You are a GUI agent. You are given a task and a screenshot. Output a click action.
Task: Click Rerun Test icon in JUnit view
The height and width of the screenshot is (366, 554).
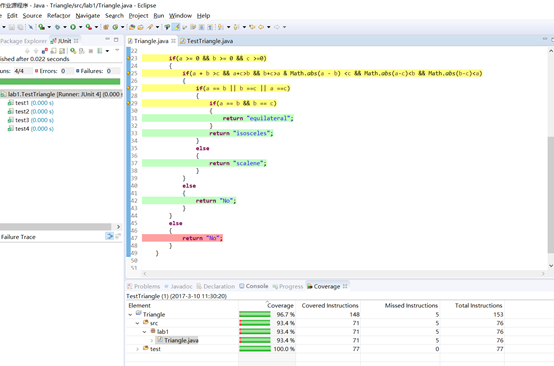point(73,51)
